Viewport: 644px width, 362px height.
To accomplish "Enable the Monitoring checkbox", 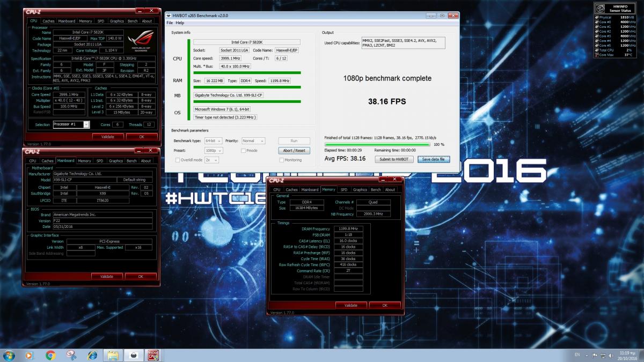I will (x=281, y=160).
